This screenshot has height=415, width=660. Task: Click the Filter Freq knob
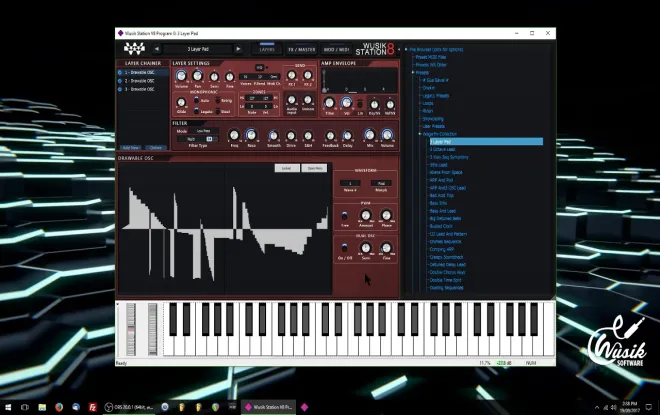234,136
